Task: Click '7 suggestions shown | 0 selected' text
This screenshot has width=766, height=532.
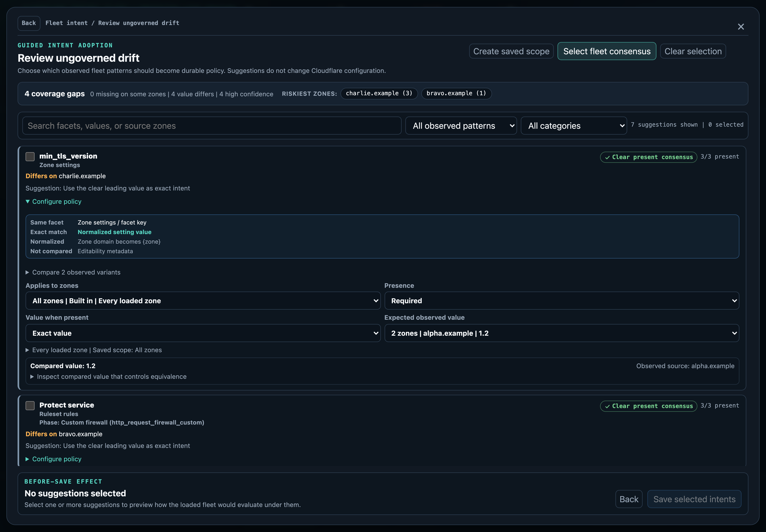Action: [x=687, y=125]
